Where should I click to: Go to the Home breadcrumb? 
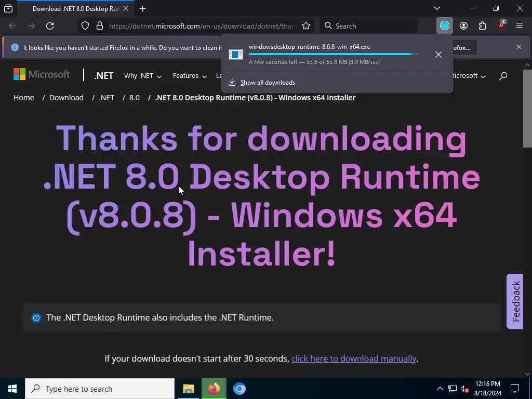[24, 98]
